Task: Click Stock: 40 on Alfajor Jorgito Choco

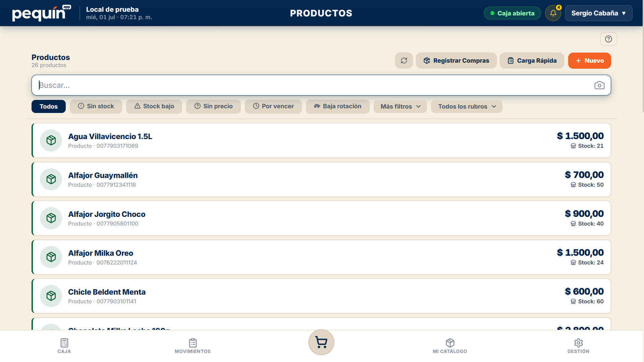Action: (x=591, y=224)
